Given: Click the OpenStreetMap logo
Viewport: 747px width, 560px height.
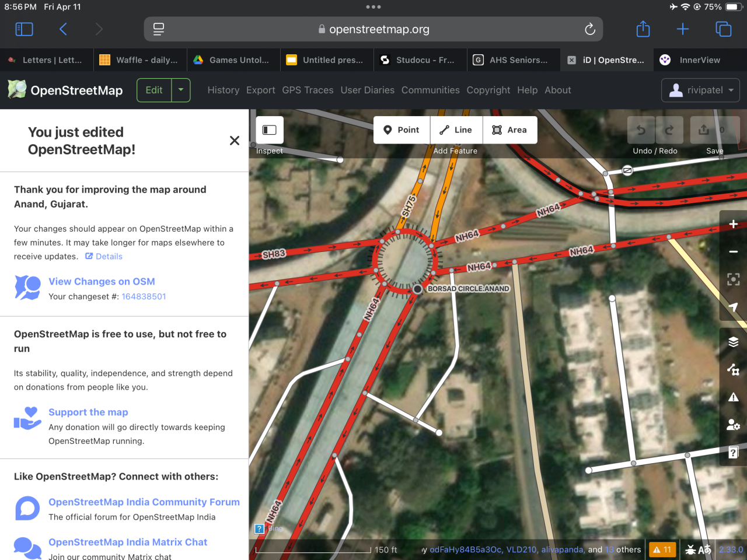Looking at the screenshot, I should 65,90.
